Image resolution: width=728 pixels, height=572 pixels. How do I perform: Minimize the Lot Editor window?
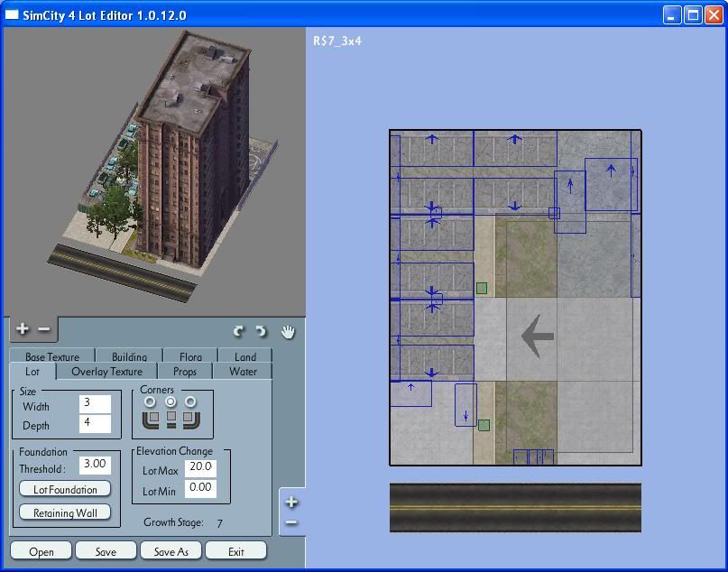(x=671, y=15)
